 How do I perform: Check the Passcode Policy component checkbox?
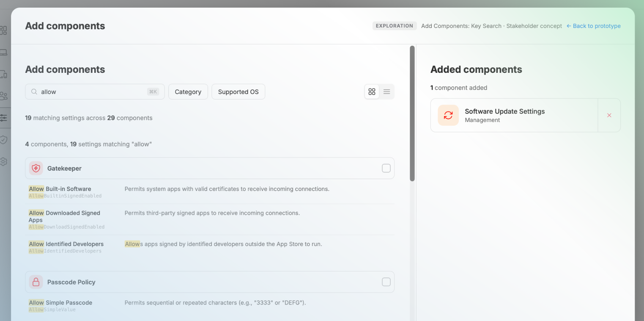386,282
